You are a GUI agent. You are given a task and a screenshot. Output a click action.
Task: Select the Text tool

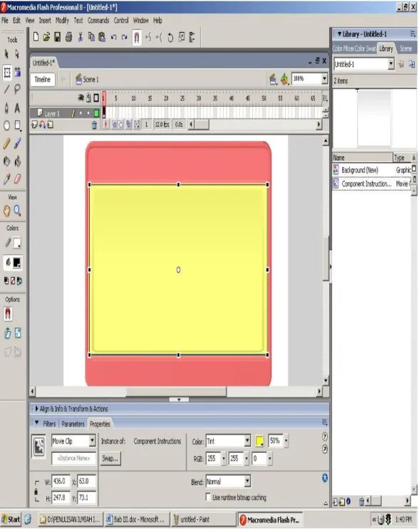click(x=17, y=108)
